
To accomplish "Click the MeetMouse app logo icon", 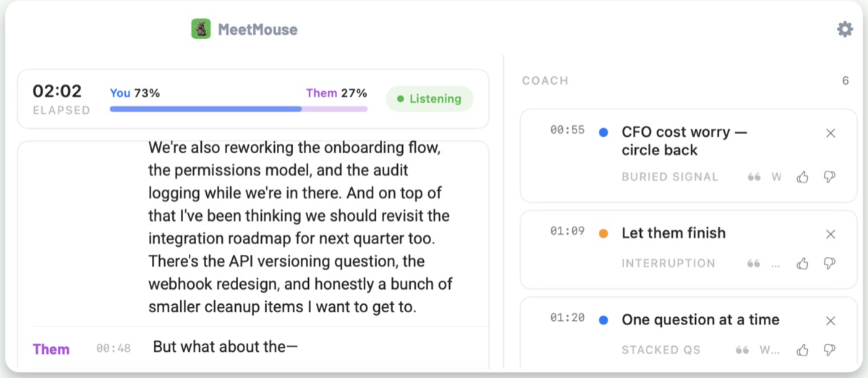I will tap(200, 30).
